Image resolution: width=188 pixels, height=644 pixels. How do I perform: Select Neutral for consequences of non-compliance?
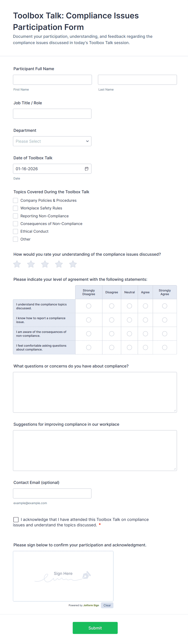(129, 334)
